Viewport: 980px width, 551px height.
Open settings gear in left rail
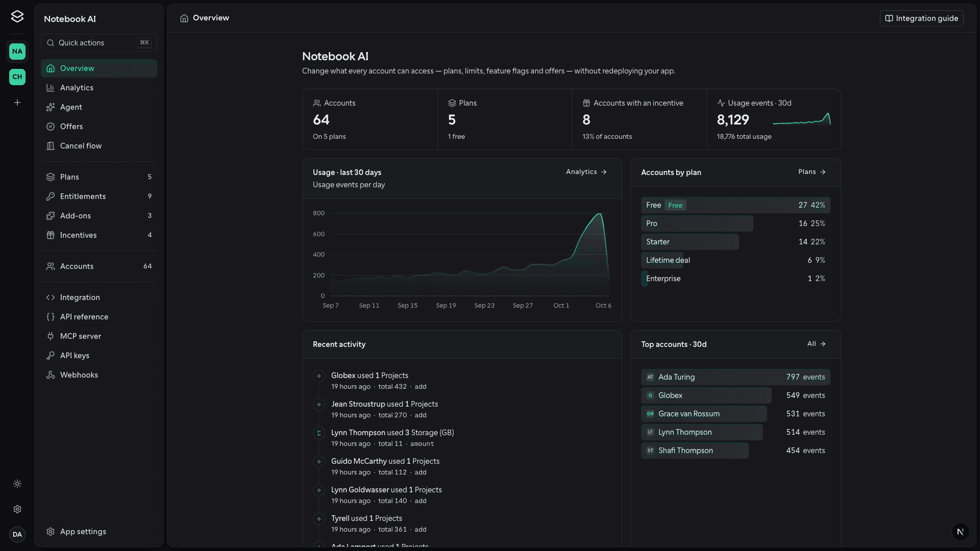click(17, 509)
